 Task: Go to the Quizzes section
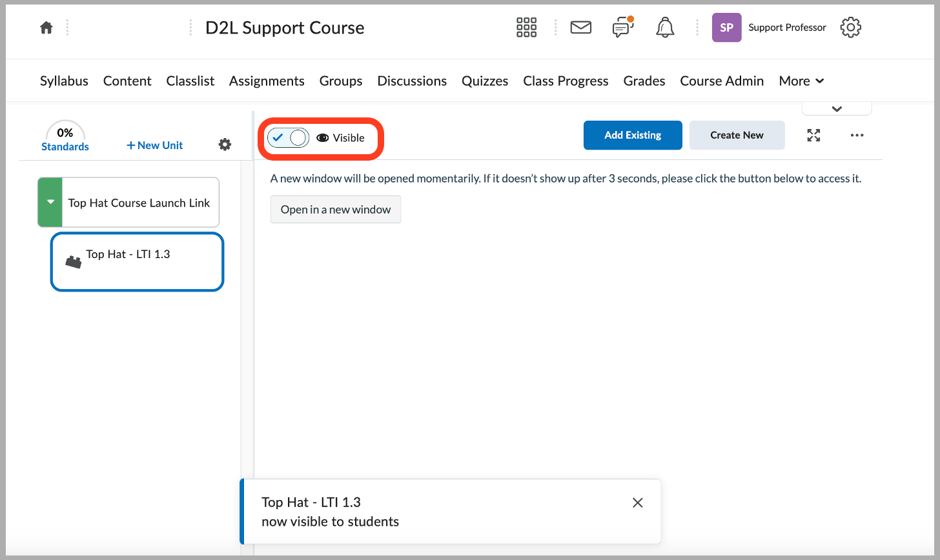click(x=484, y=81)
